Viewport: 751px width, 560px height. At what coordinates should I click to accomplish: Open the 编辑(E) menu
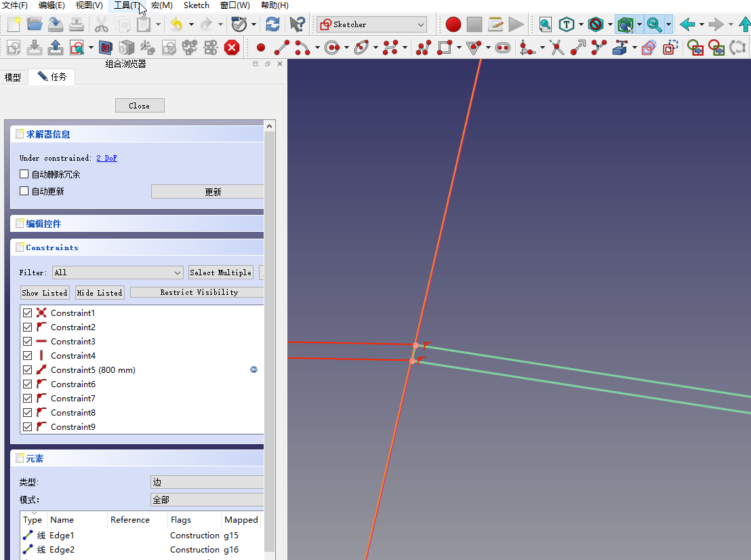pos(52,5)
